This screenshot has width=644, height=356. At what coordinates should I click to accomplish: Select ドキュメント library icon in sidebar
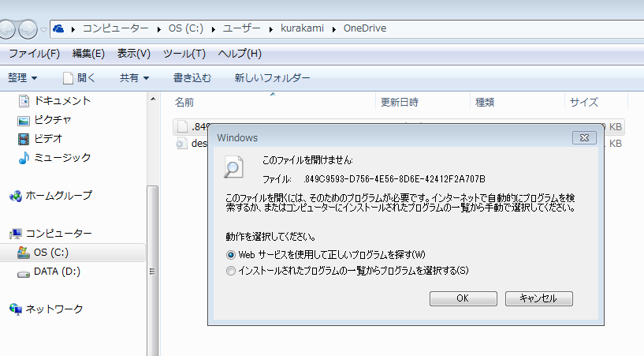(x=24, y=101)
